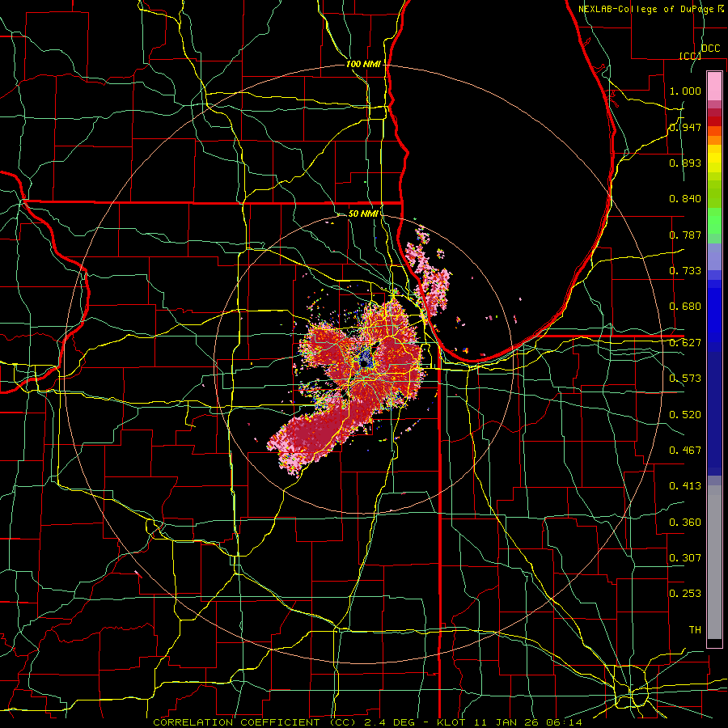Viewport: 728px width, 728px height.
Task: Click the 0.627 scale value
Action: (x=685, y=343)
